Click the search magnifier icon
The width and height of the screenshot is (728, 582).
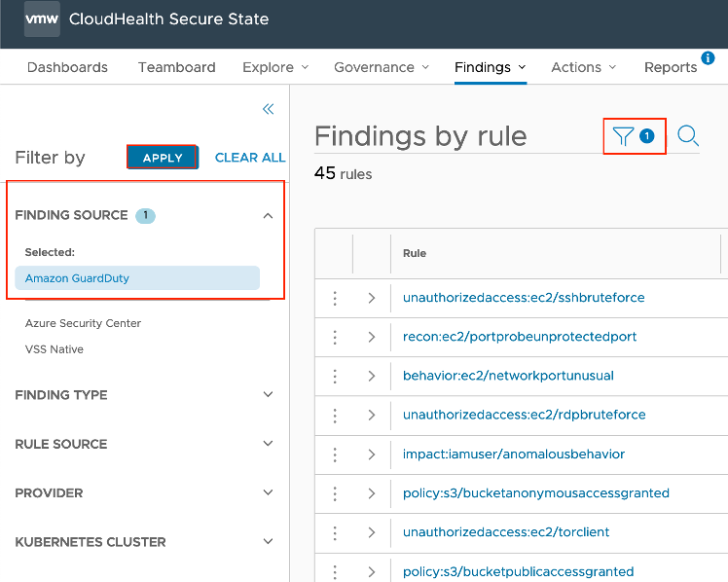click(688, 137)
